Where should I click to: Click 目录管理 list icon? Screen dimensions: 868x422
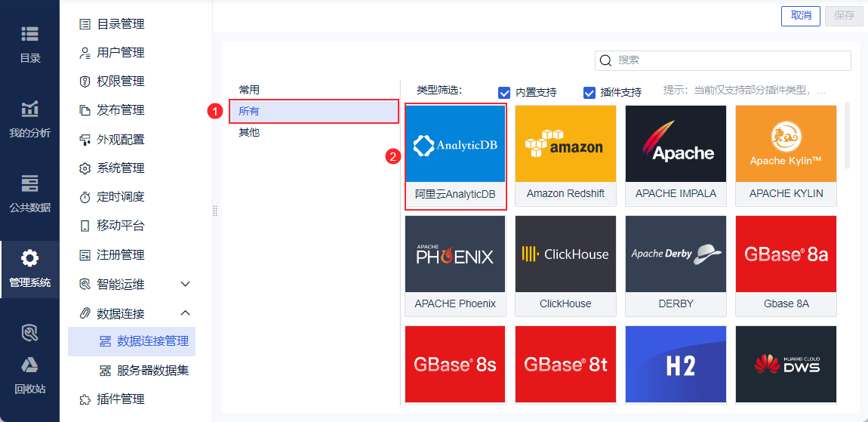coord(85,24)
